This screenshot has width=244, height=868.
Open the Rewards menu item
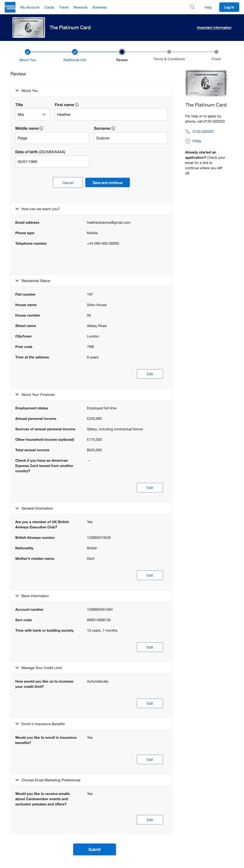click(x=80, y=7)
